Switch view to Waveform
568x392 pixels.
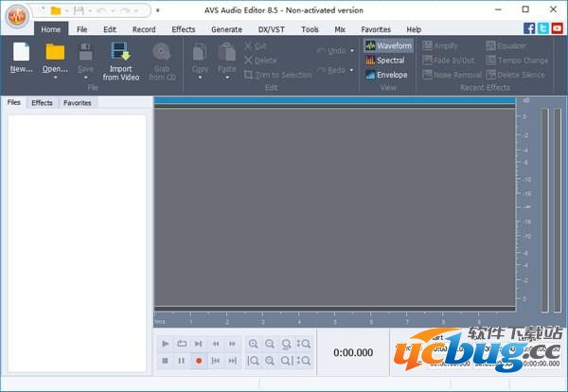[x=388, y=45]
